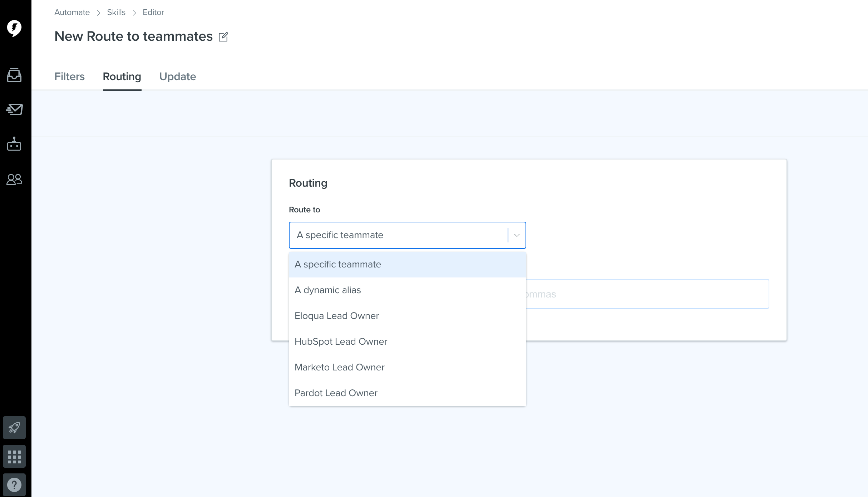Click the teammates input field ending in 'ommas'
868x497 pixels.
coord(647,294)
